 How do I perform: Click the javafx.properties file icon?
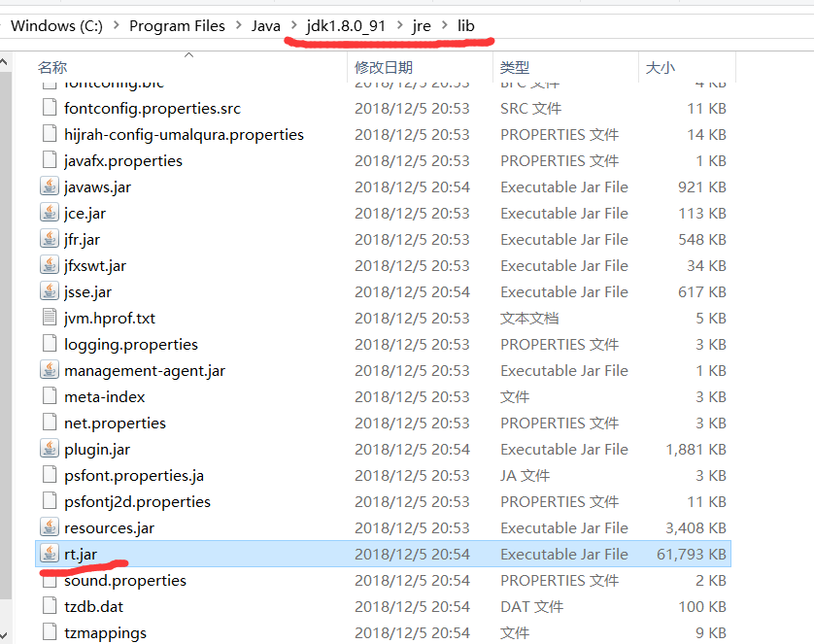(x=50, y=160)
